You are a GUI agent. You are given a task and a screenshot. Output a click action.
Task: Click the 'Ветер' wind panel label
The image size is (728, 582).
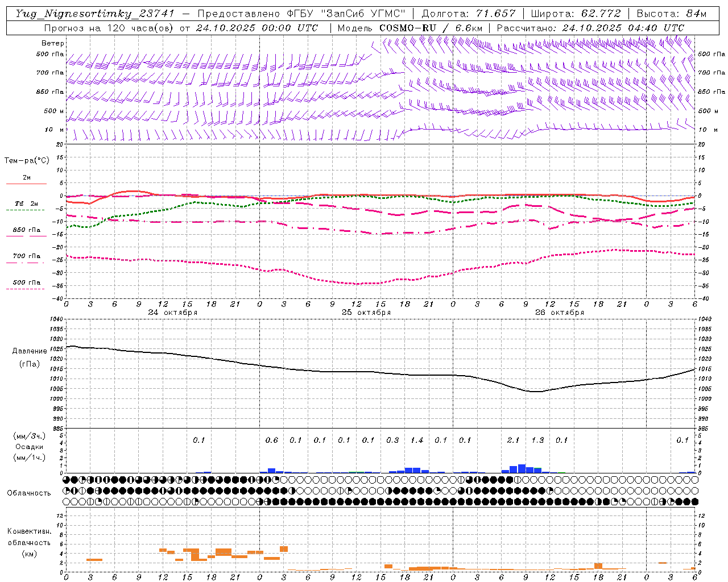coord(53,43)
